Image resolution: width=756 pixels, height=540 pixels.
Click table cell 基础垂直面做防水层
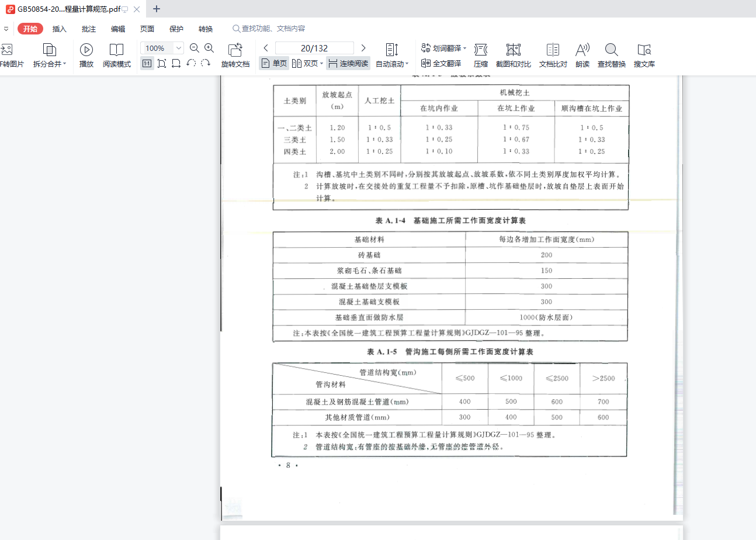pyautogui.click(x=369, y=318)
